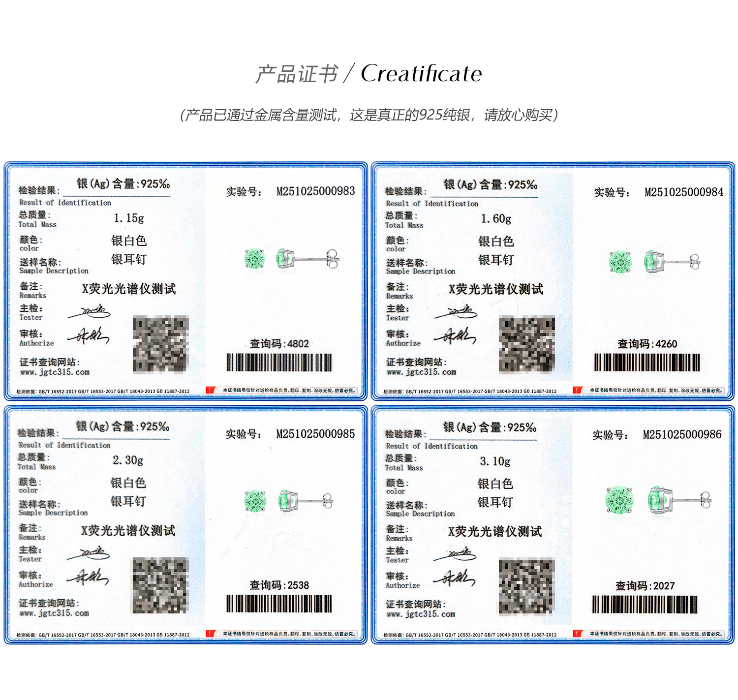Click the QR code on certificate M251025000985

pyautogui.click(x=160, y=585)
